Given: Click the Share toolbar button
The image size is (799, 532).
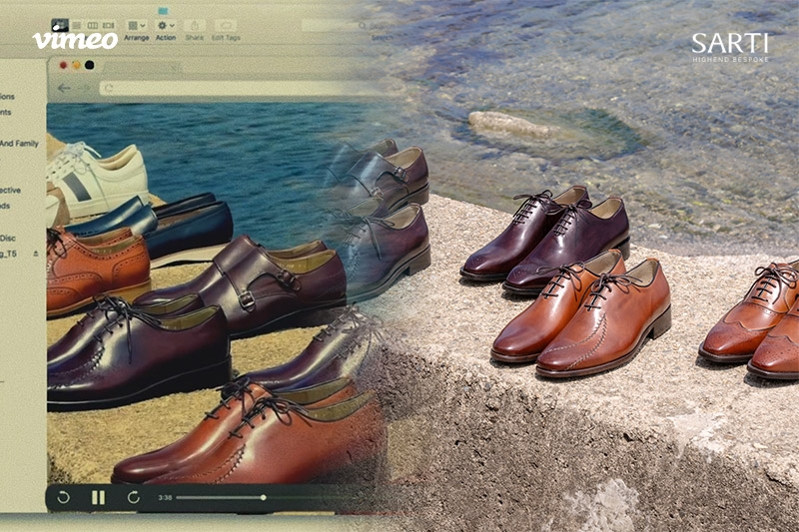Looking at the screenshot, I should pos(195,25).
